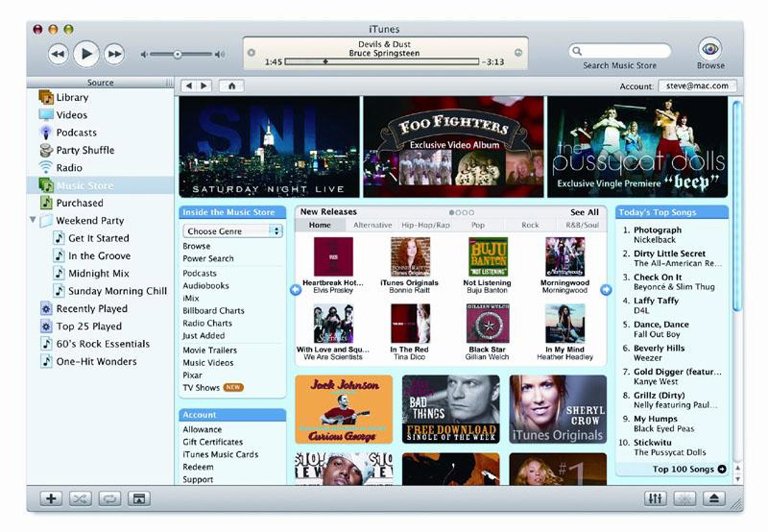Screen dimensions: 768x532
Task: Click the eject disc icon
Action: click(716, 499)
